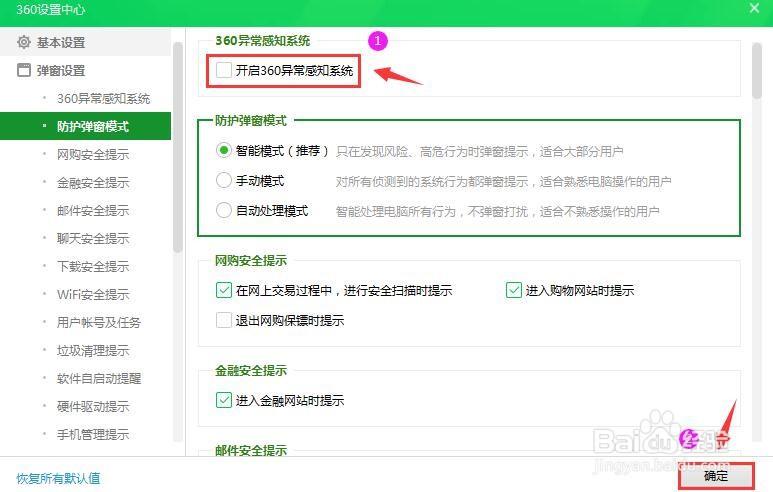Click the main panel vertical scrollbar thumb

757,71
